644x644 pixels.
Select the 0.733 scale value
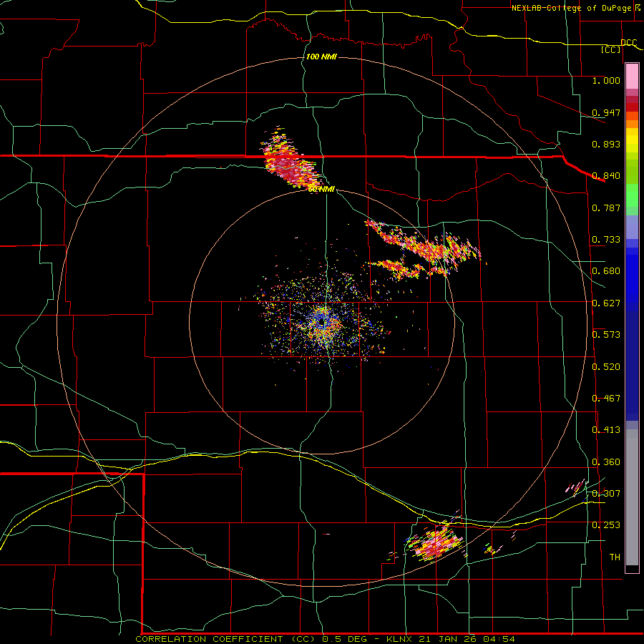pyautogui.click(x=606, y=240)
